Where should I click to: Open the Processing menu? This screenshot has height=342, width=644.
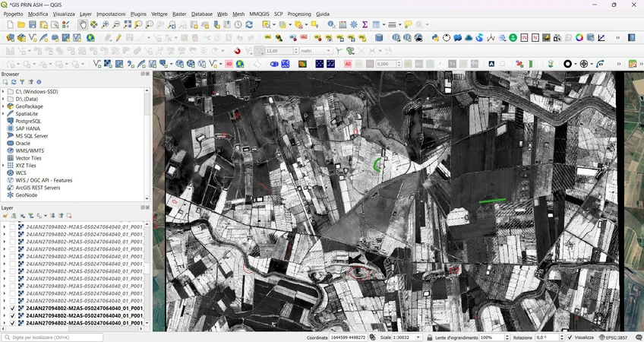pyautogui.click(x=299, y=14)
